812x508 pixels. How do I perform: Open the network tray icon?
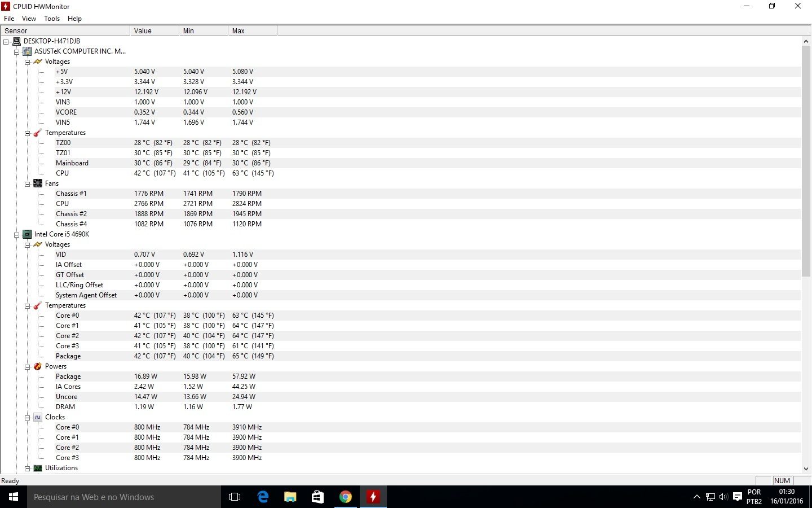(x=710, y=497)
